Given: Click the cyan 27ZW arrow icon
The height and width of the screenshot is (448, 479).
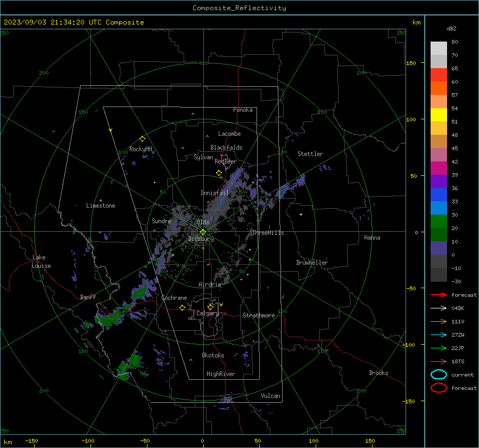Looking at the screenshot, I should pos(439,335).
